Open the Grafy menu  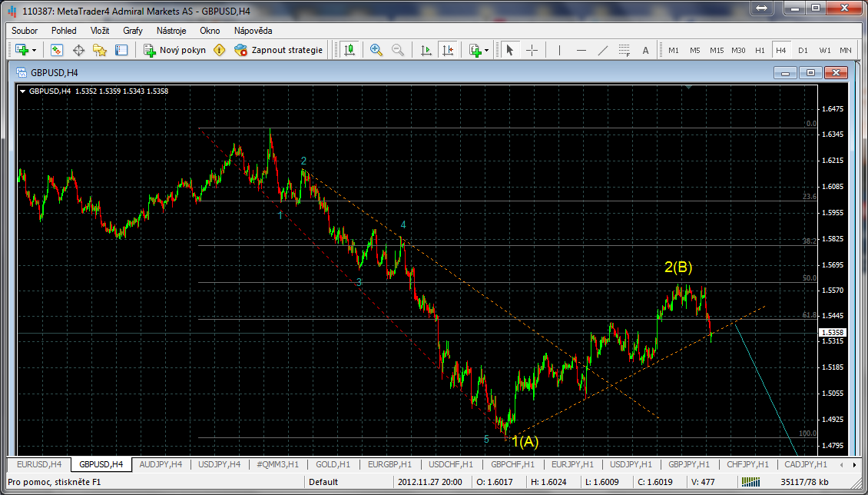coord(133,31)
